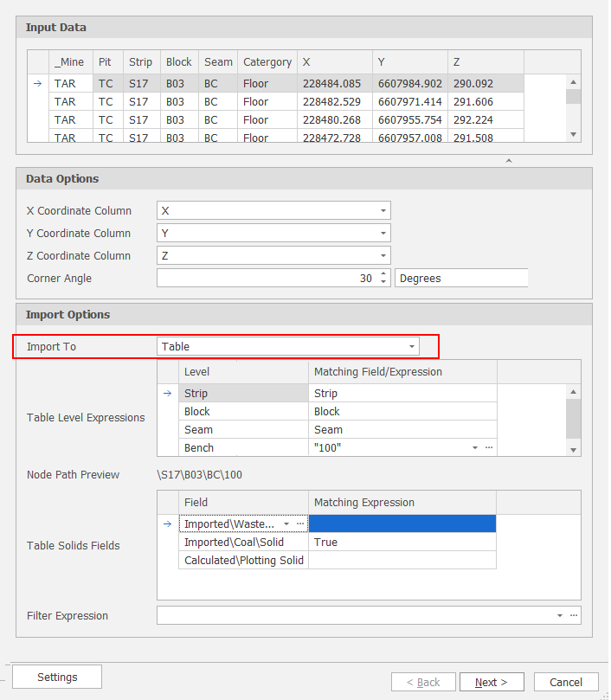Open the X Coordinate Column dropdown
Screen dimensions: 611x700
click(x=383, y=211)
